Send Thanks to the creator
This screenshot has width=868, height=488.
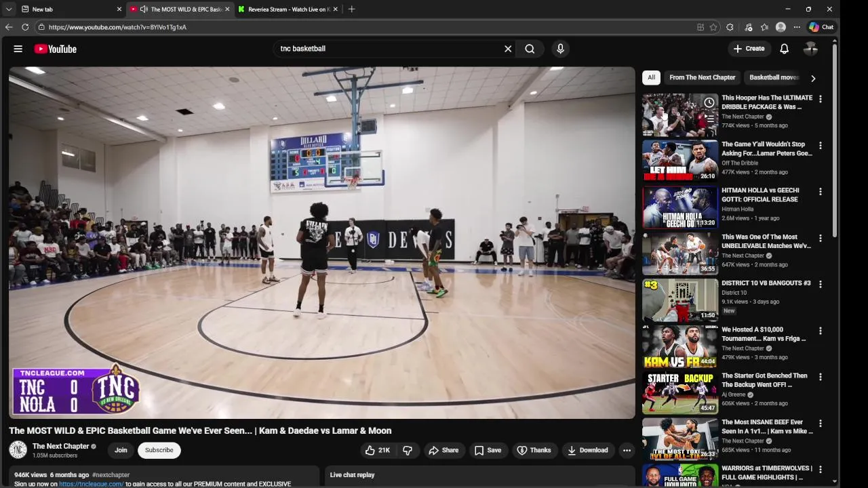pos(534,450)
